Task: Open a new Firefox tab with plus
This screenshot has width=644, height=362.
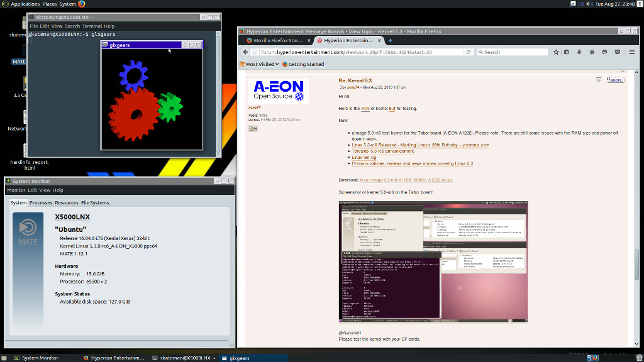Action: point(390,40)
